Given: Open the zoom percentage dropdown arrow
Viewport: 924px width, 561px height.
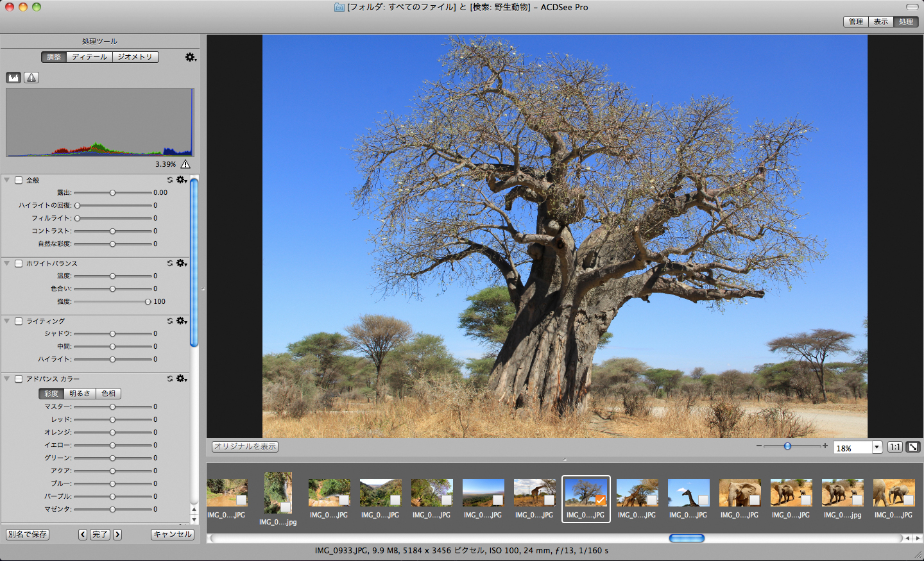Looking at the screenshot, I should tap(877, 448).
